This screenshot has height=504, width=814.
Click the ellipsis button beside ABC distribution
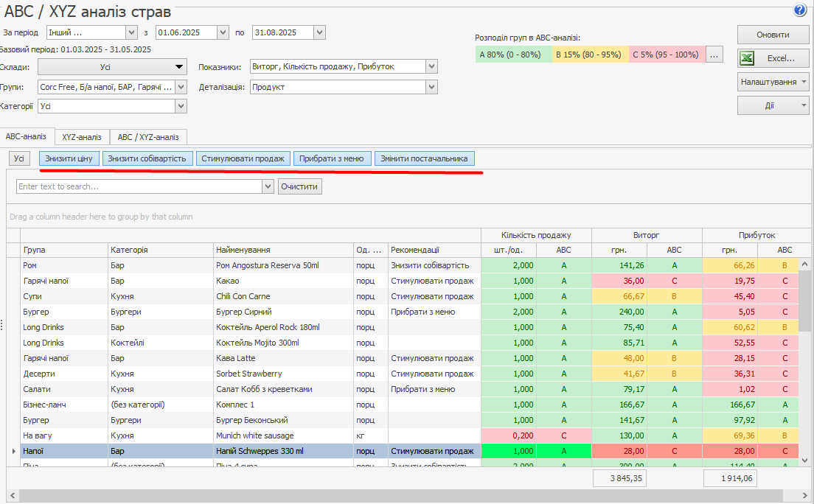pos(714,55)
